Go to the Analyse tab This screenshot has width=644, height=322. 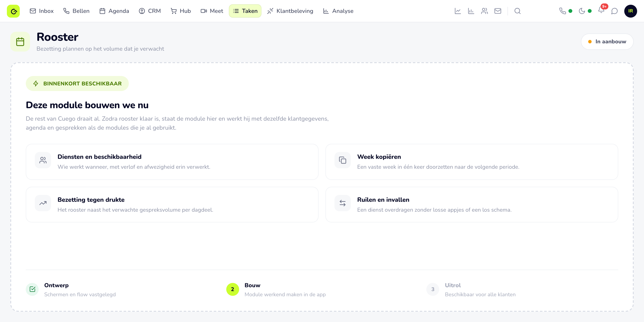pos(338,11)
